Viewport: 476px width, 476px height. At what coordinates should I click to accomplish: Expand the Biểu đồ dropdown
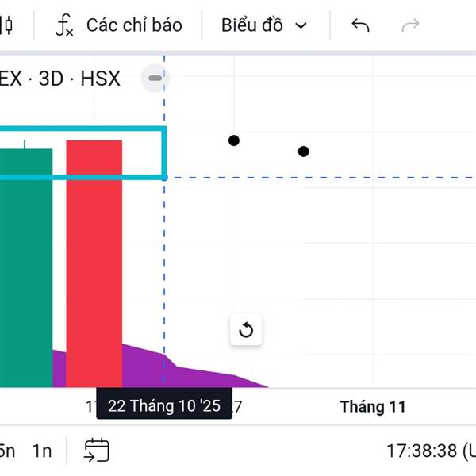pyautogui.click(x=252, y=25)
